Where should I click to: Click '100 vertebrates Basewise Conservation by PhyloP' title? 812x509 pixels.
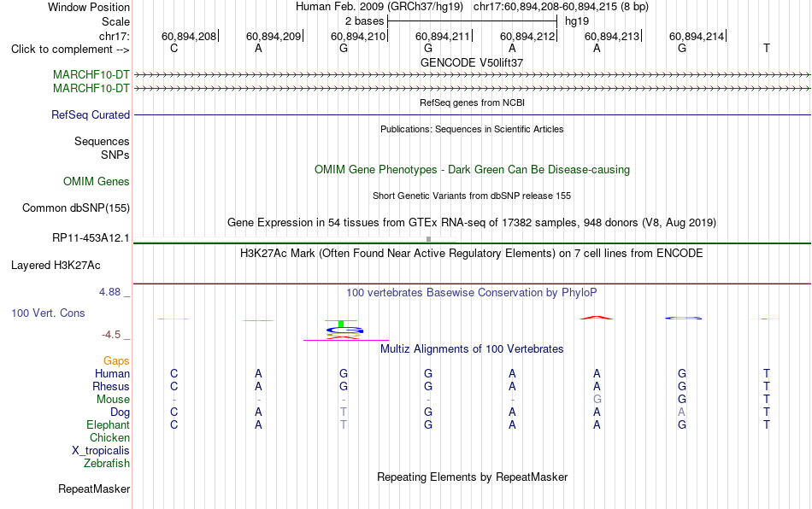472,292
